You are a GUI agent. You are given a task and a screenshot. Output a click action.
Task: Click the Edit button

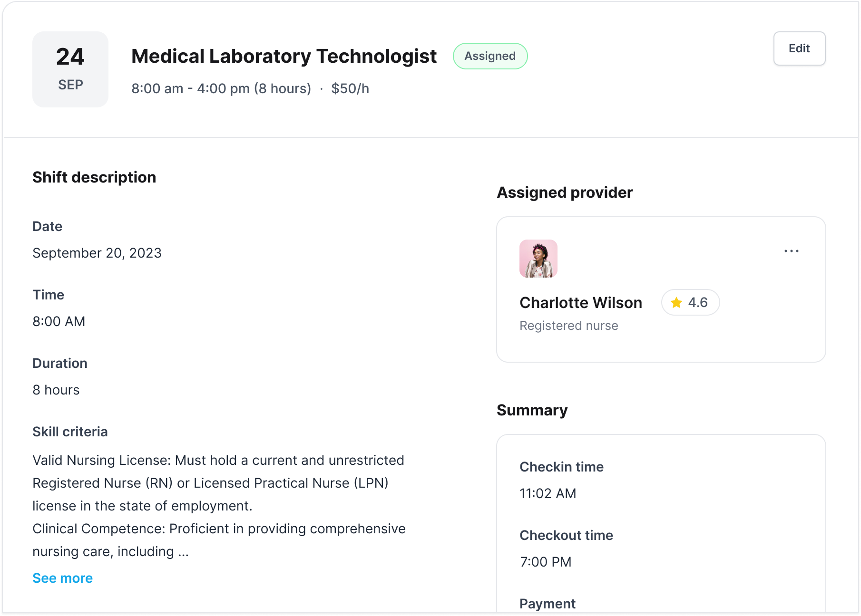[799, 48]
